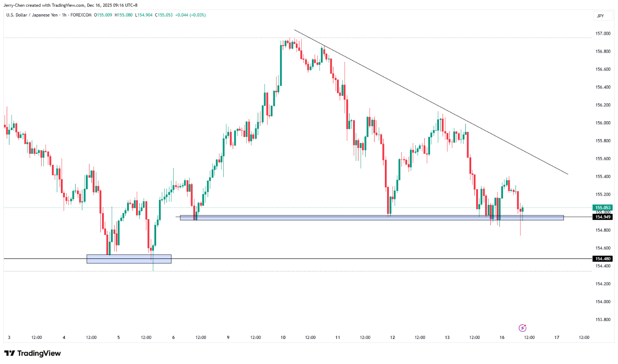This screenshot has height=364, width=618.
Task: Click the date label 16 on time axis
Action: click(502, 337)
